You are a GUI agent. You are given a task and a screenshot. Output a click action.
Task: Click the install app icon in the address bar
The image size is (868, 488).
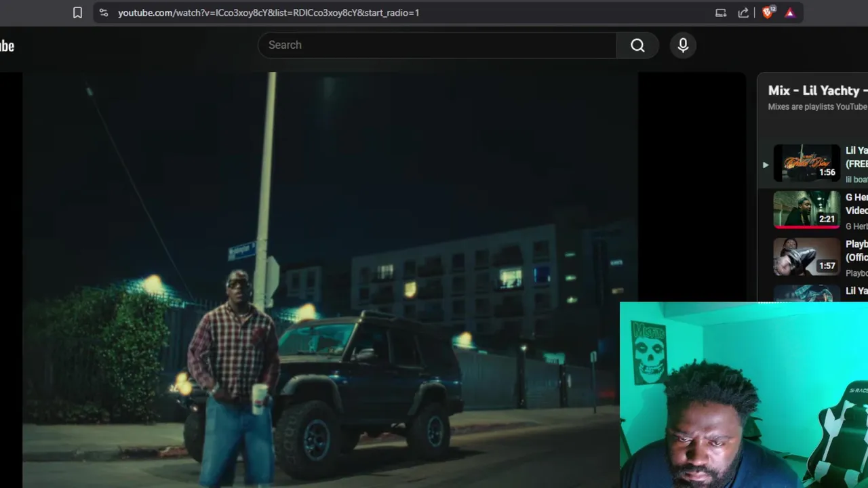[x=721, y=12]
